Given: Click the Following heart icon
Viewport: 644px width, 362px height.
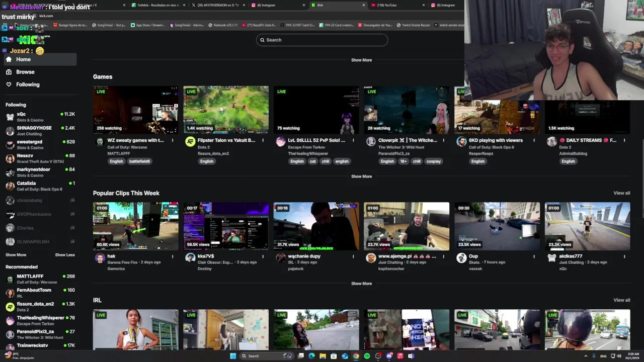Looking at the screenshot, I should (x=9, y=84).
